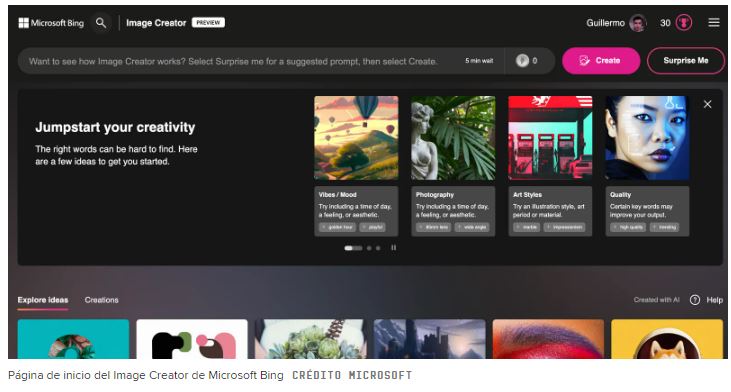The width and height of the screenshot is (731, 392).
Task: Open the blue-lit woman portrait thumbnail
Action: coord(647,138)
